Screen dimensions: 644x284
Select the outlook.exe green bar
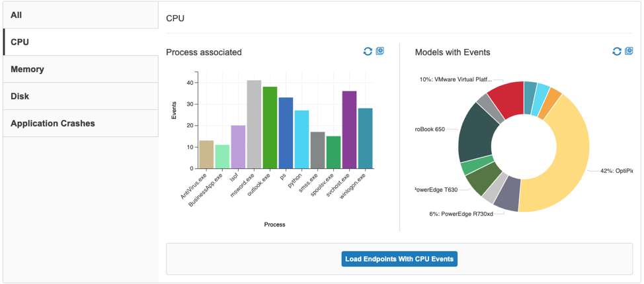(x=270, y=127)
